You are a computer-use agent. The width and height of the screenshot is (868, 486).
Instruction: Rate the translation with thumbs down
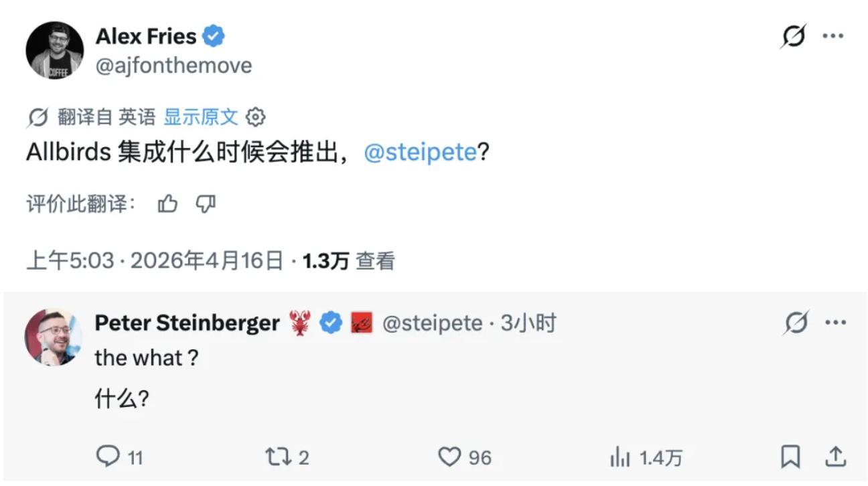(206, 204)
